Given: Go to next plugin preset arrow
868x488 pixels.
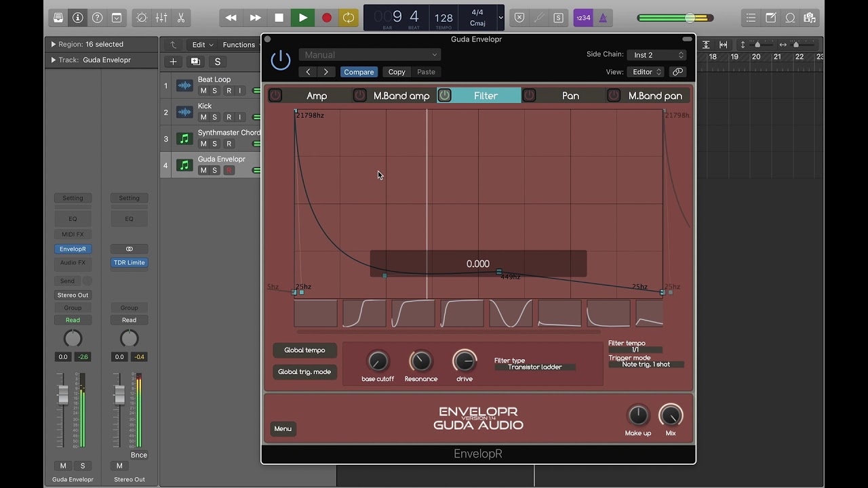Looking at the screenshot, I should 326,72.
